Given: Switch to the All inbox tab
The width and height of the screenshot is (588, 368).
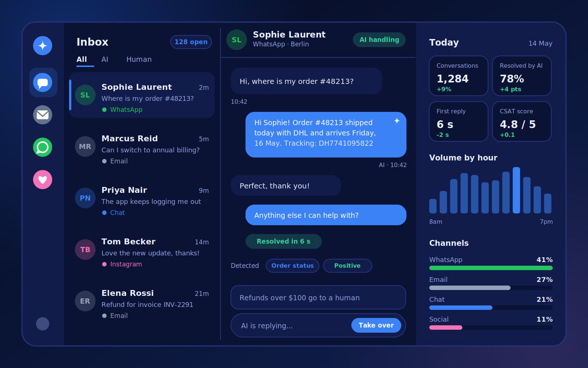Looking at the screenshot, I should tap(82, 59).
